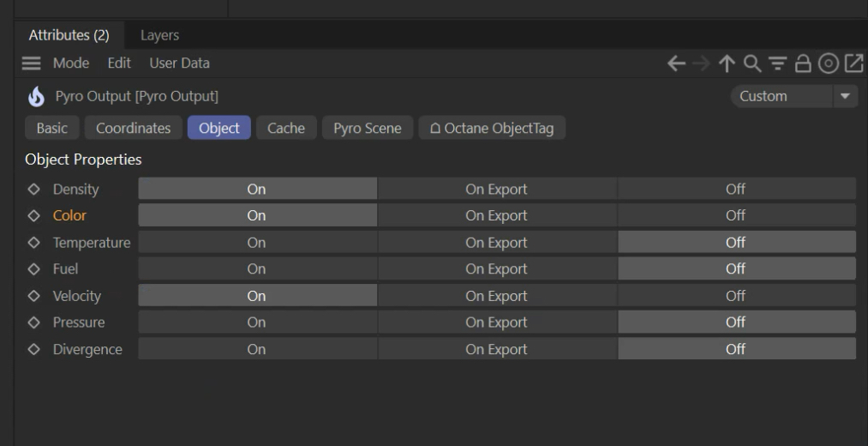Turn Velocity Off
The height and width of the screenshot is (446, 868).
coord(736,296)
